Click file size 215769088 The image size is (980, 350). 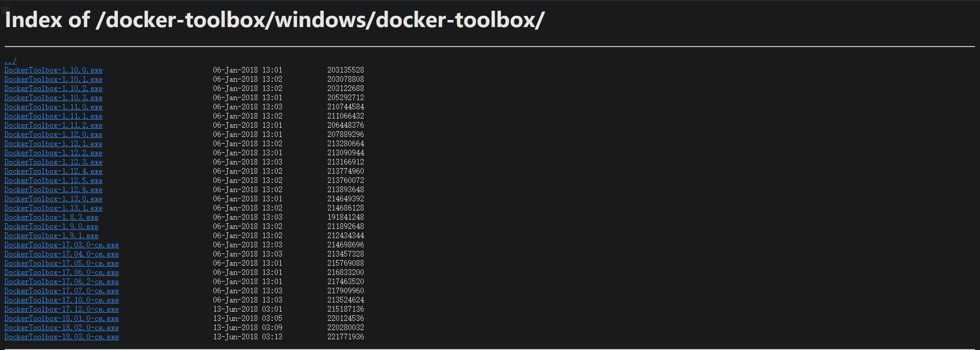346,263
